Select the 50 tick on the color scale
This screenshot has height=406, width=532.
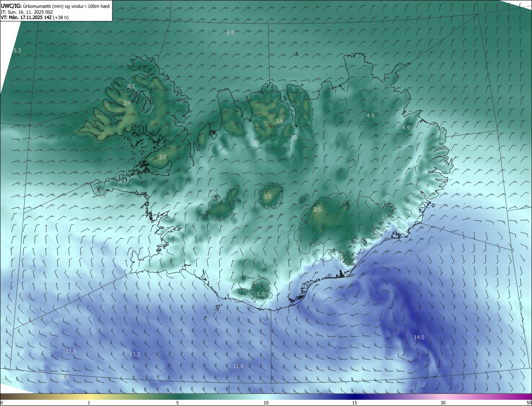point(528,403)
